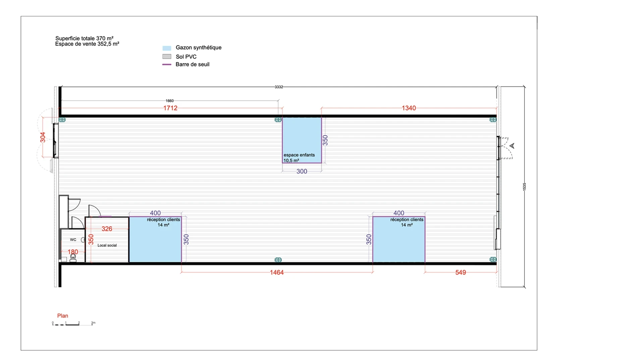Click the bottom-center green column symbol
This screenshot has width=644, height=362.
tap(278, 260)
